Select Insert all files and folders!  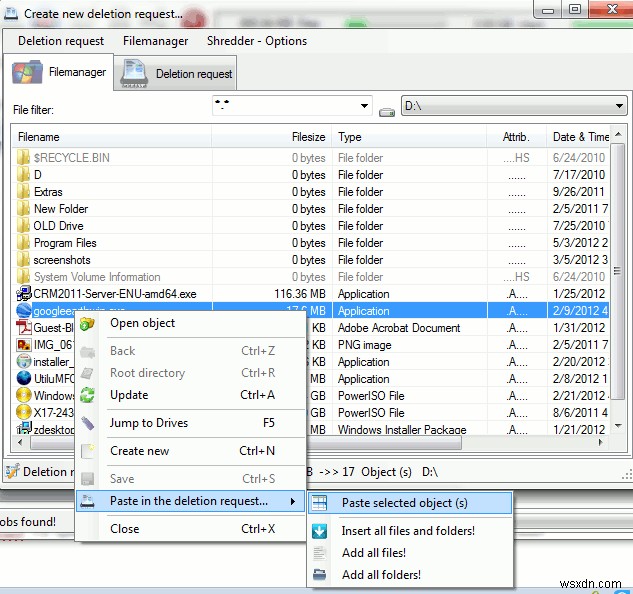(x=411, y=531)
